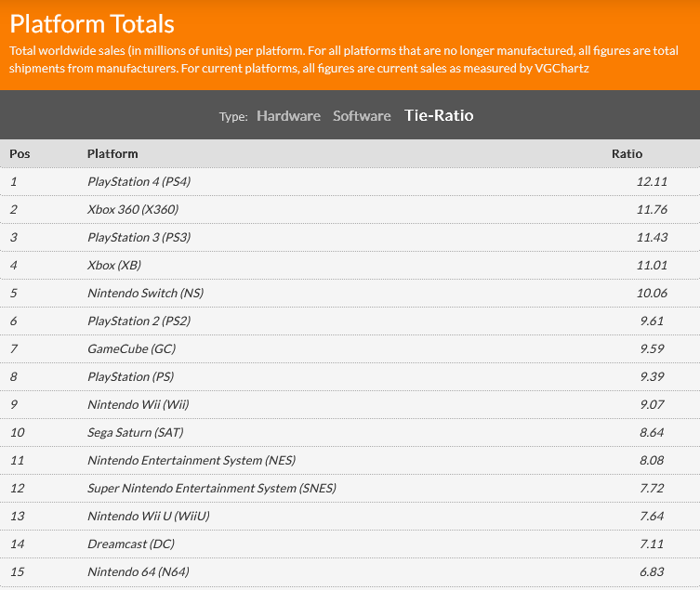Open the PlayStation 3 (PS3) entry

[x=139, y=238]
